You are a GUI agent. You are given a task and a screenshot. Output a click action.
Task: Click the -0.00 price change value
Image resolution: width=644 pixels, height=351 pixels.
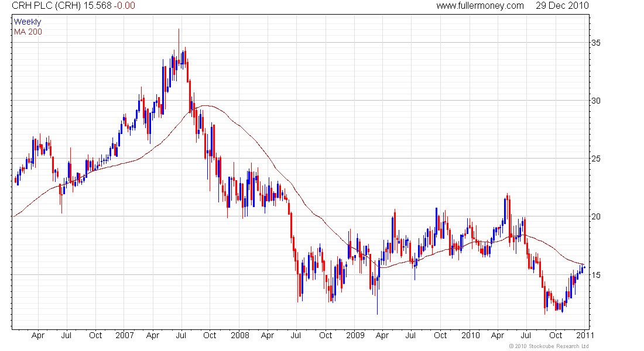[x=125, y=6]
